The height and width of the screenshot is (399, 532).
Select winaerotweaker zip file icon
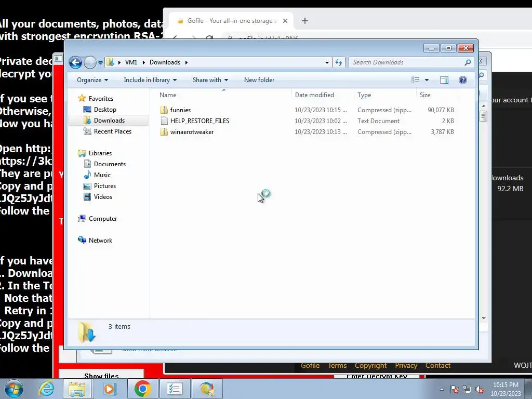point(164,131)
